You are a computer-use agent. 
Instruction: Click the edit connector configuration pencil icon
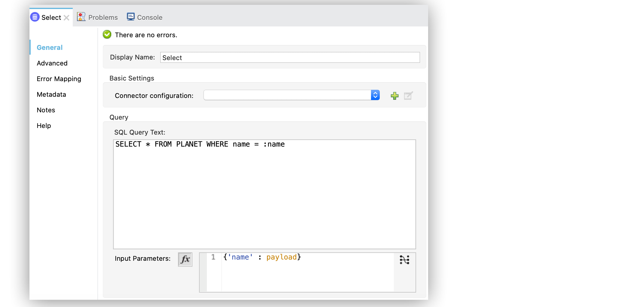click(x=408, y=96)
